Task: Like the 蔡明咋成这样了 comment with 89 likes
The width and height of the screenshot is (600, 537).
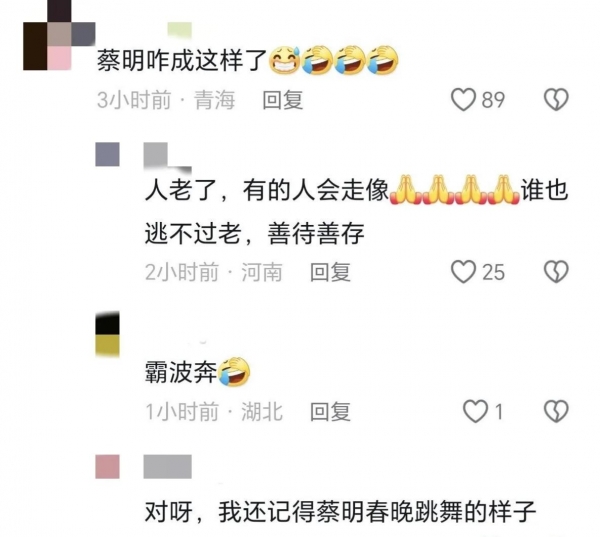Action: (x=463, y=100)
